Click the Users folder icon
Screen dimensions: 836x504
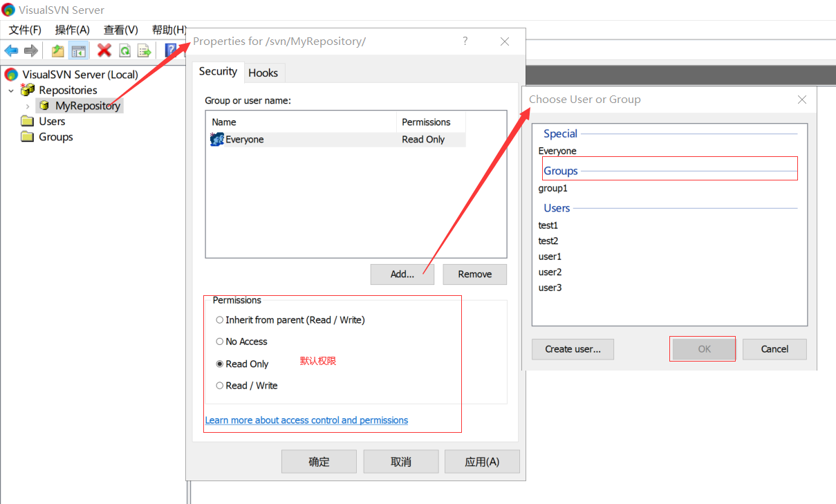(x=28, y=121)
